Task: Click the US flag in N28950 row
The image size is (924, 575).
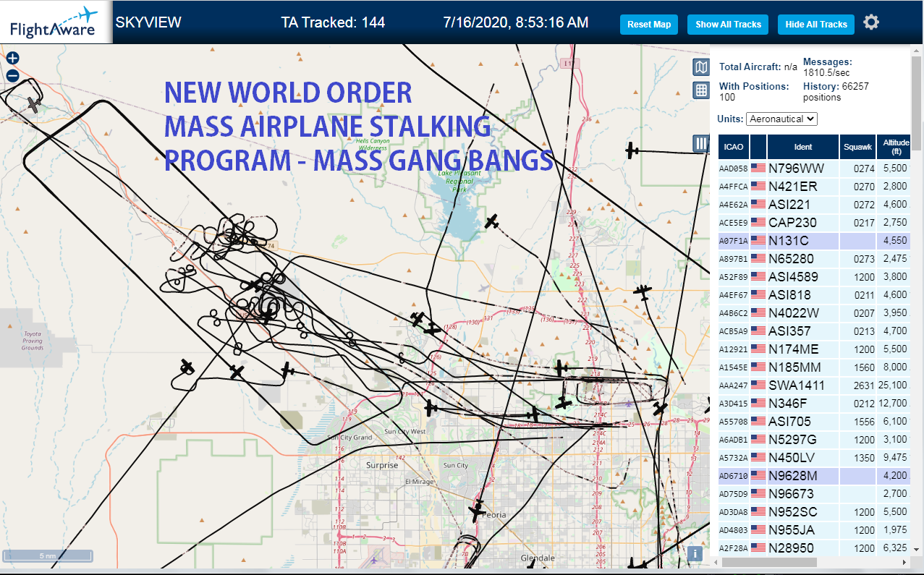Action: point(758,548)
